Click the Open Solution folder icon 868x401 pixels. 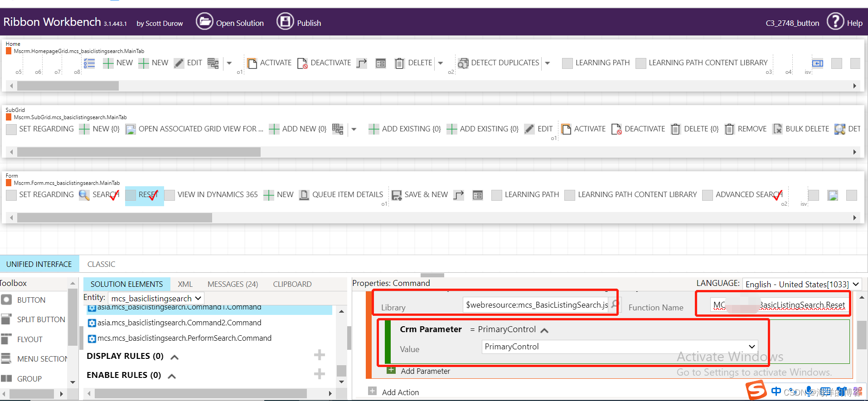coord(204,21)
